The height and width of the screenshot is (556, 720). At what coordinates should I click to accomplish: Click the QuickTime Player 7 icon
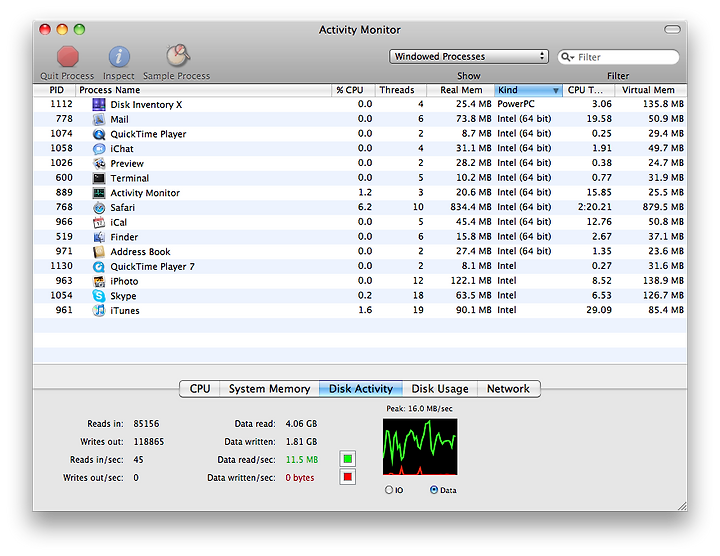[x=99, y=266]
